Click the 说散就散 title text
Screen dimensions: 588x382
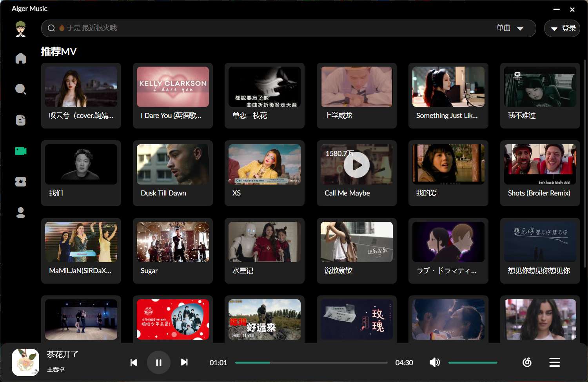pos(338,271)
